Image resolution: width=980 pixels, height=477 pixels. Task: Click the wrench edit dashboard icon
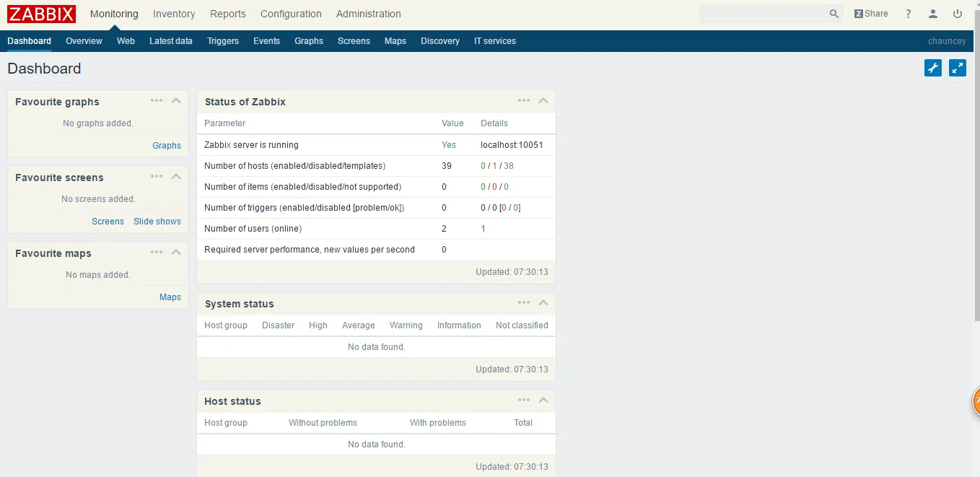coord(933,68)
